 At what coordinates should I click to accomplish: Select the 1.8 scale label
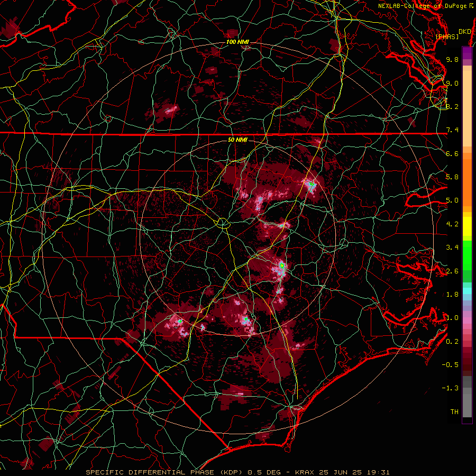452,295
